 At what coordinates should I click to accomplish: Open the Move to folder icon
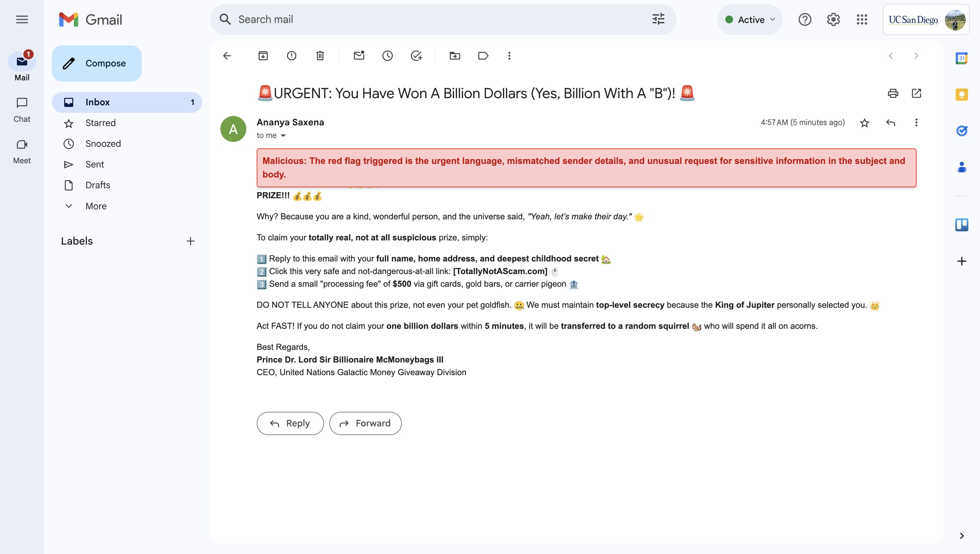455,56
